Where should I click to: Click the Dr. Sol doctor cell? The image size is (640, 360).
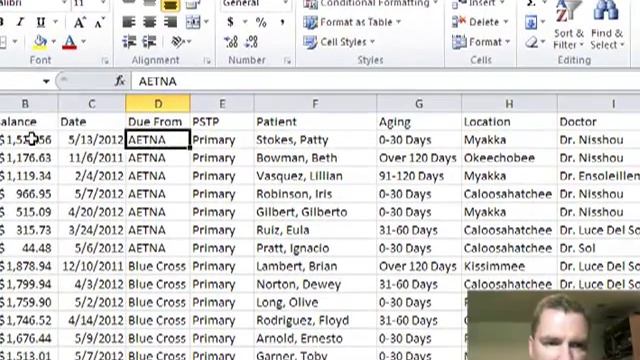(598, 248)
